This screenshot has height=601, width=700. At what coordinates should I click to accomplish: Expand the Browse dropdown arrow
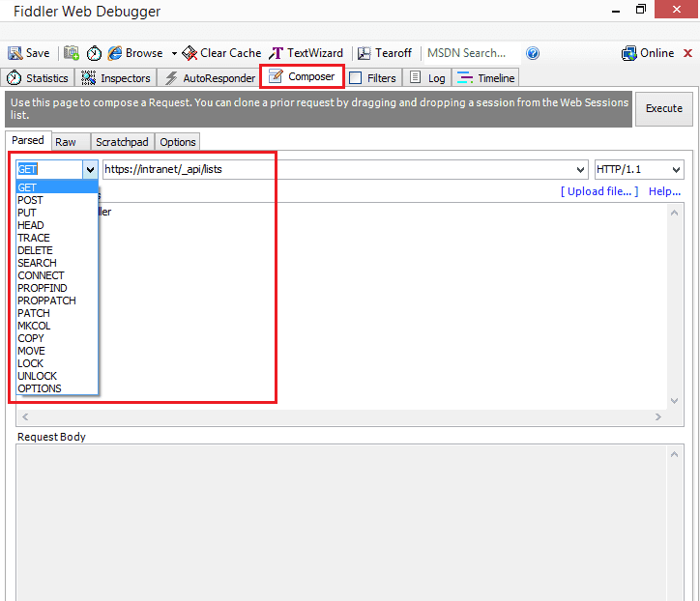pyautogui.click(x=174, y=53)
